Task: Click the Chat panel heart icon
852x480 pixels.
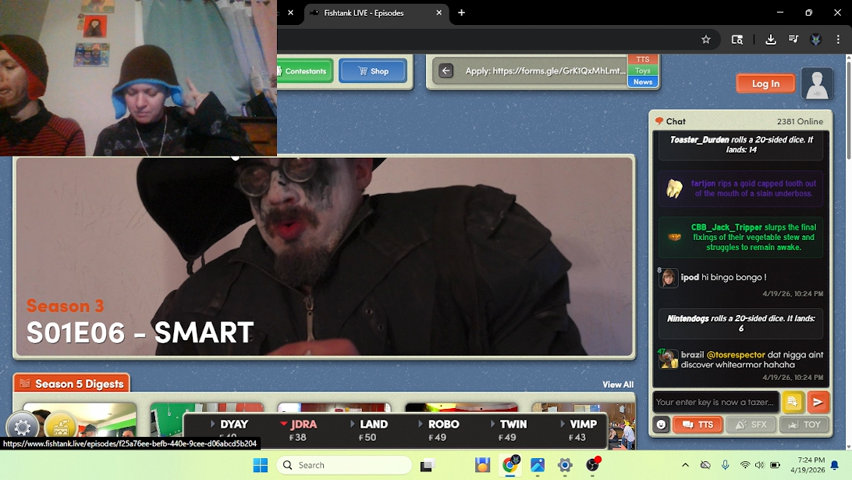Action: click(x=659, y=121)
